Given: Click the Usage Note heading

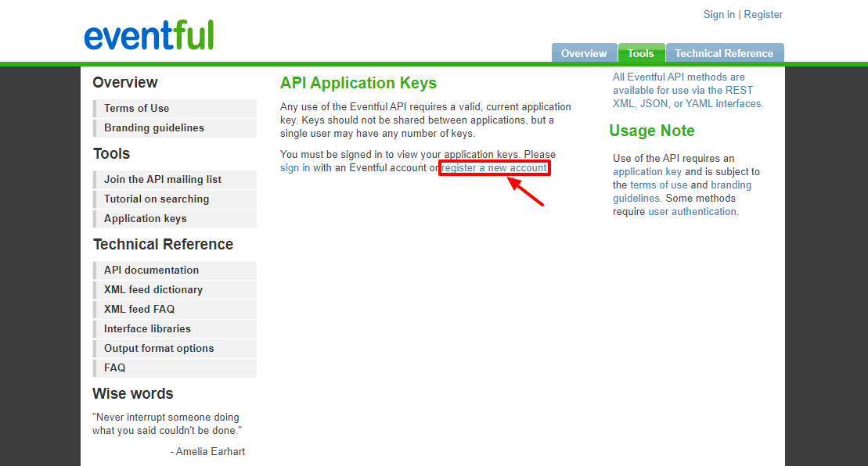Looking at the screenshot, I should pyautogui.click(x=651, y=131).
